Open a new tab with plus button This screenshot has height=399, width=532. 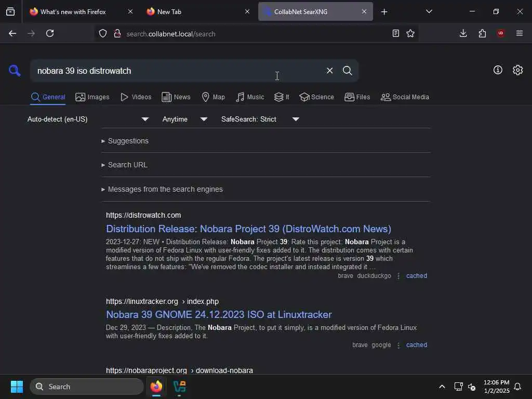point(384,12)
